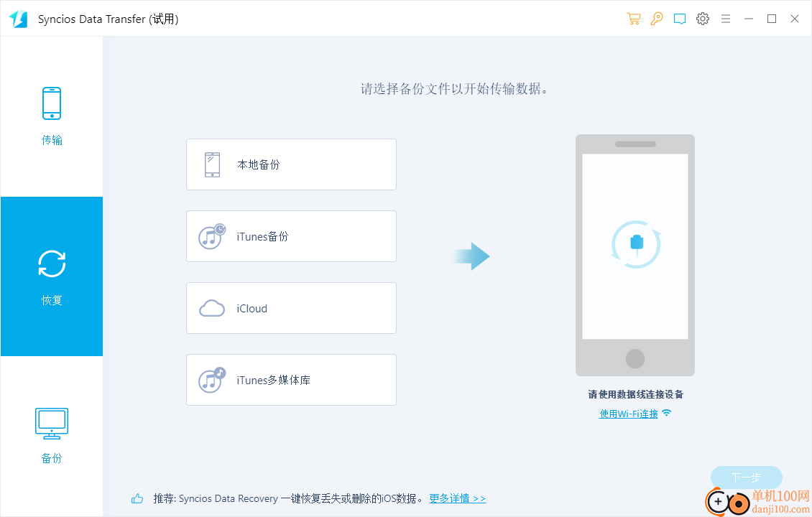812x517 pixels.
Task: Choose the 本地备份 local backup option
Action: (291, 164)
